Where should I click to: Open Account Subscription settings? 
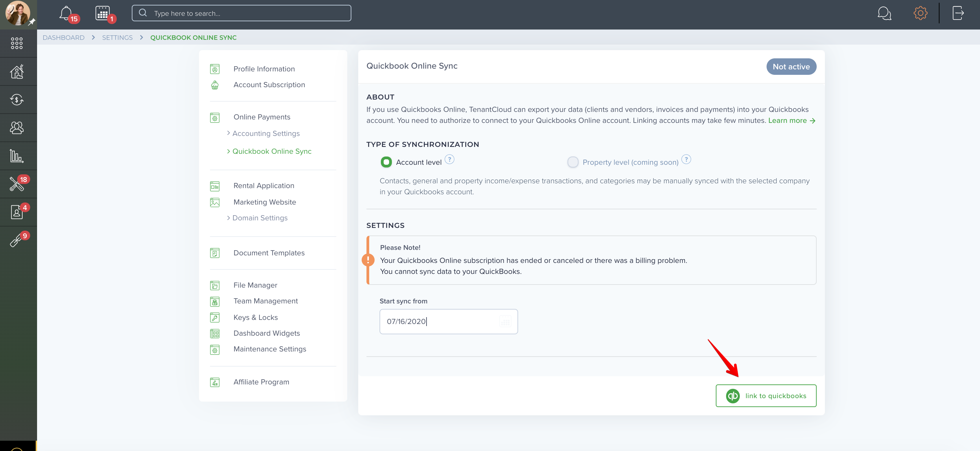tap(269, 85)
